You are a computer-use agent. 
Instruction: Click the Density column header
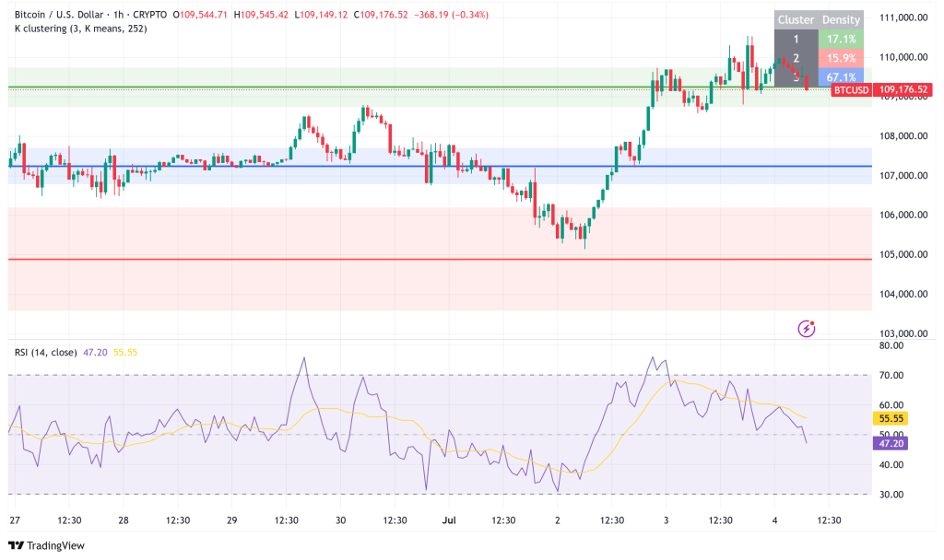tap(841, 20)
